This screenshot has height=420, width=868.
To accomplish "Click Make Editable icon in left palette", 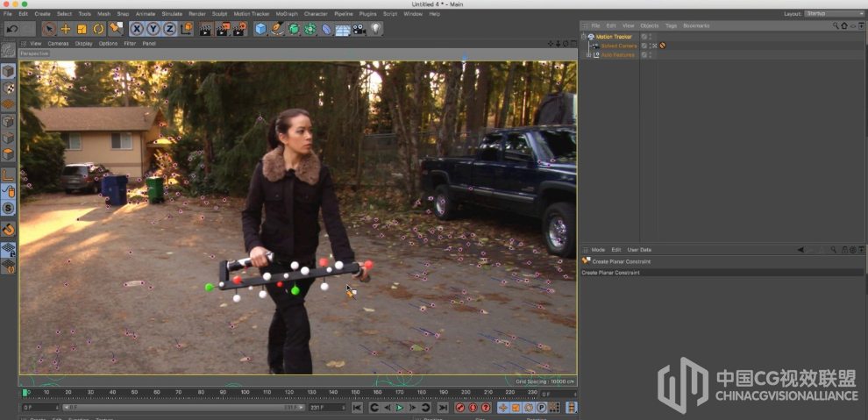I will pyautogui.click(x=8, y=50).
